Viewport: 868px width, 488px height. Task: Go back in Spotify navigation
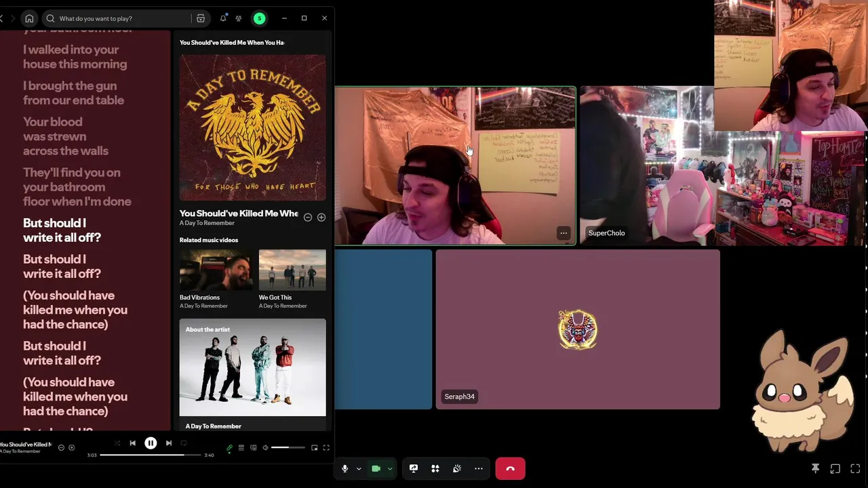click(x=2, y=18)
